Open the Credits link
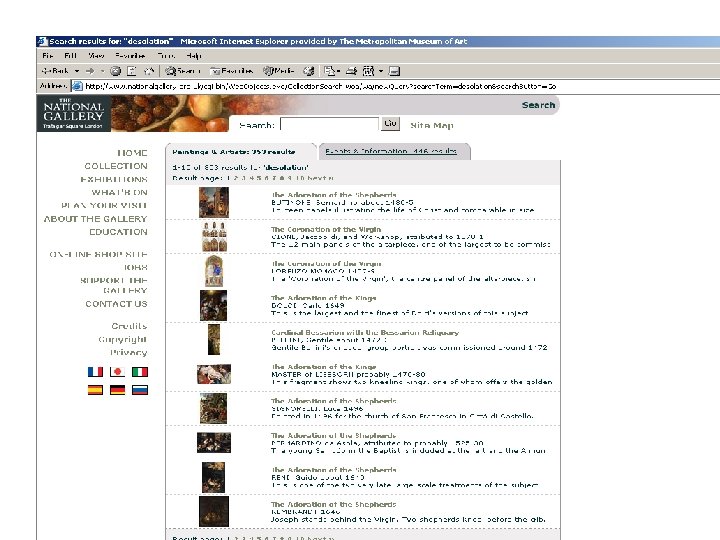720x540 pixels. point(129,326)
